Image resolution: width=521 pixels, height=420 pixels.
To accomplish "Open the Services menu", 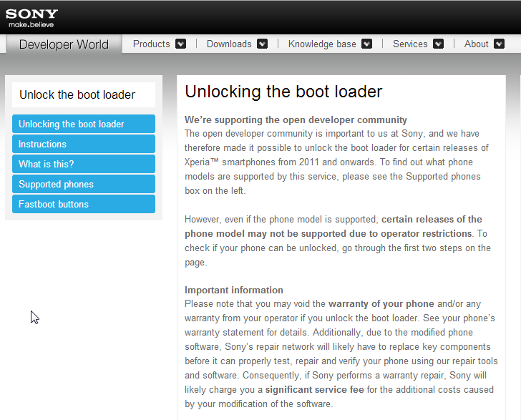I will [410, 44].
